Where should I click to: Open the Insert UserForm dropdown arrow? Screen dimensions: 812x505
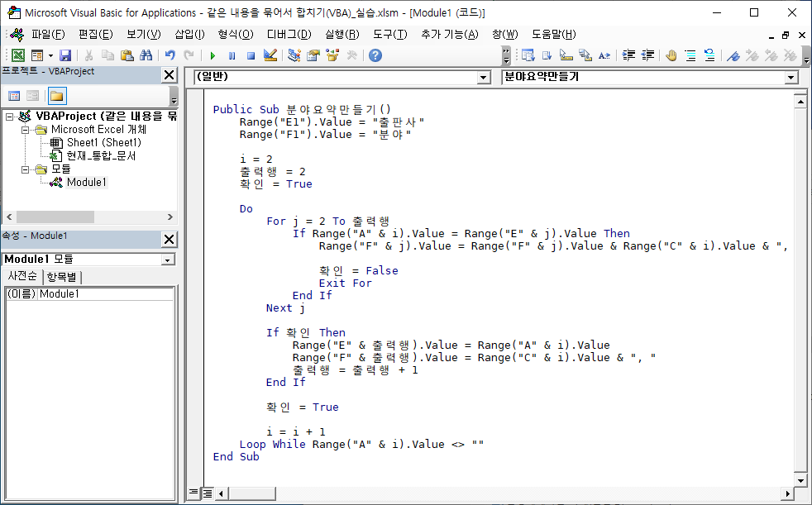point(50,55)
